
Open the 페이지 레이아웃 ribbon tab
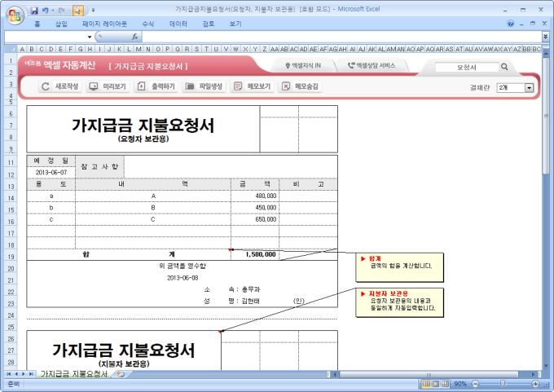click(104, 24)
